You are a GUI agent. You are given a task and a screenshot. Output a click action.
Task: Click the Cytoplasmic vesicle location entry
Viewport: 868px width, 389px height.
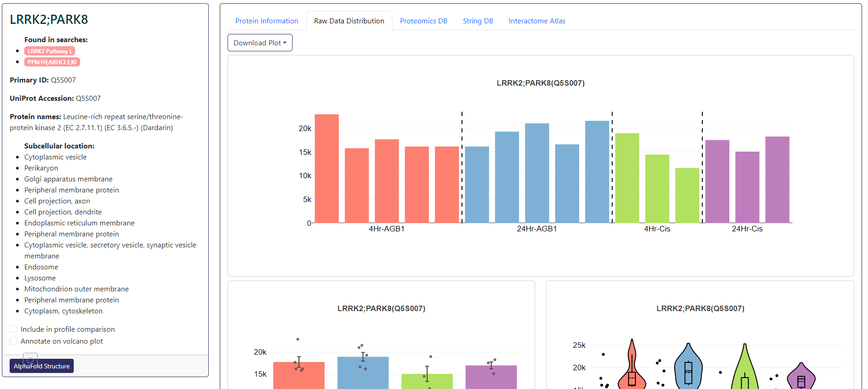click(55, 157)
